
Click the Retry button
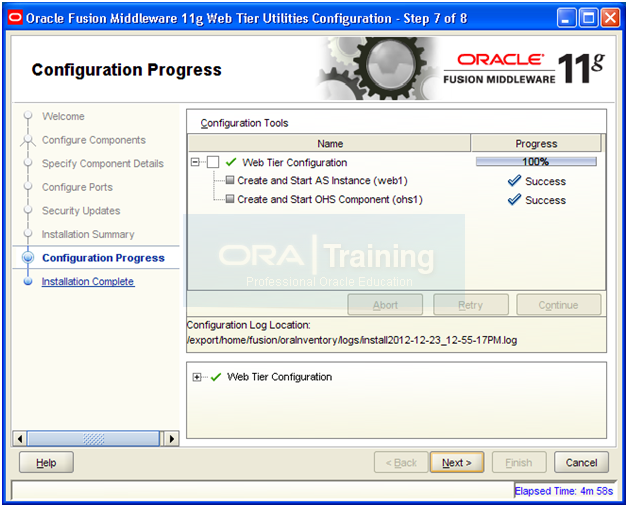point(471,305)
